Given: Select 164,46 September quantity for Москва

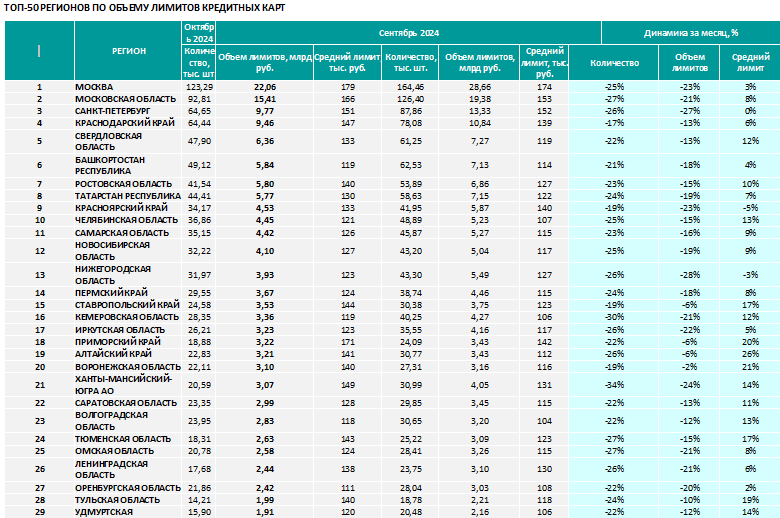Looking at the screenshot, I should click(x=410, y=87).
